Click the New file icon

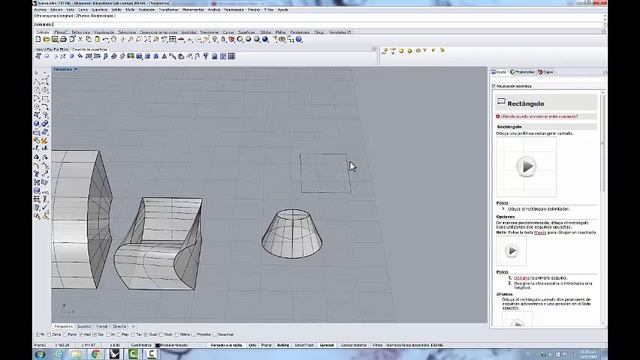point(38,39)
